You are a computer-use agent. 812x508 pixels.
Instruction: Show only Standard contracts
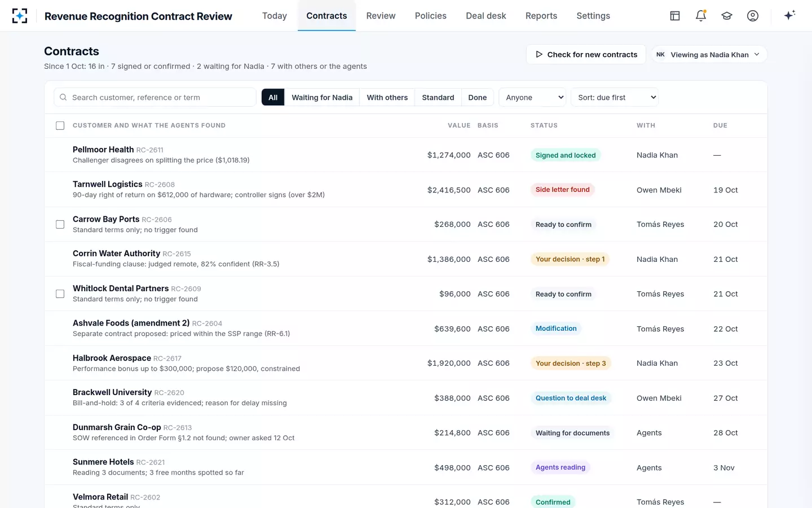pyautogui.click(x=438, y=97)
